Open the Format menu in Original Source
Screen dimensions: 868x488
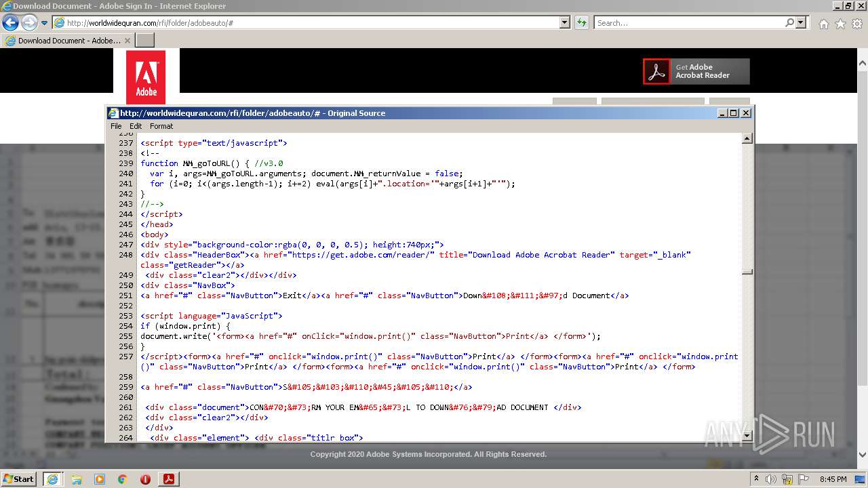pyautogui.click(x=161, y=126)
